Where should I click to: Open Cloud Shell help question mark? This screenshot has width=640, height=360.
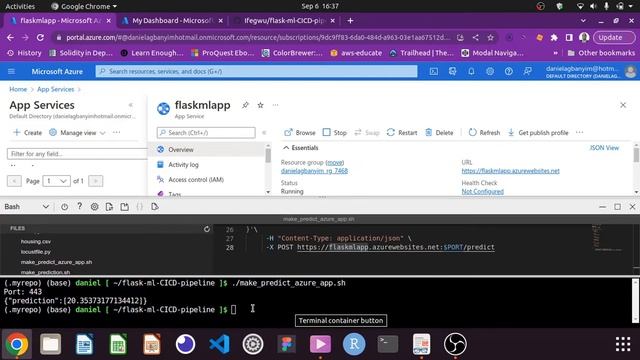[79, 207]
